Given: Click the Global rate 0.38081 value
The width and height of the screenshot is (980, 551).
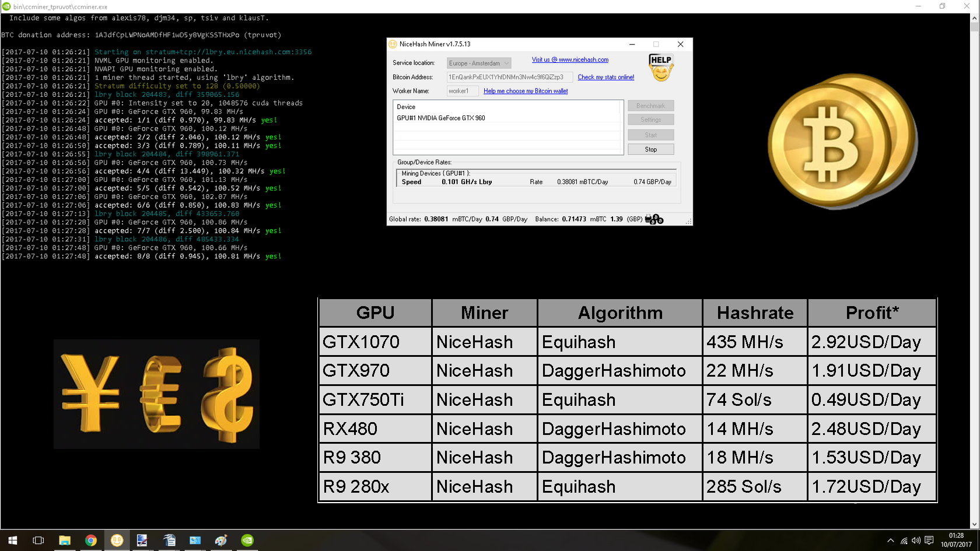Looking at the screenshot, I should pos(435,219).
